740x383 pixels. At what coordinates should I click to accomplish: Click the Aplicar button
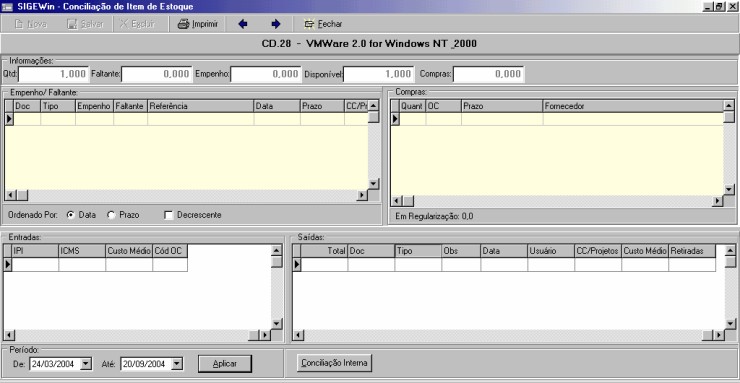coord(225,364)
